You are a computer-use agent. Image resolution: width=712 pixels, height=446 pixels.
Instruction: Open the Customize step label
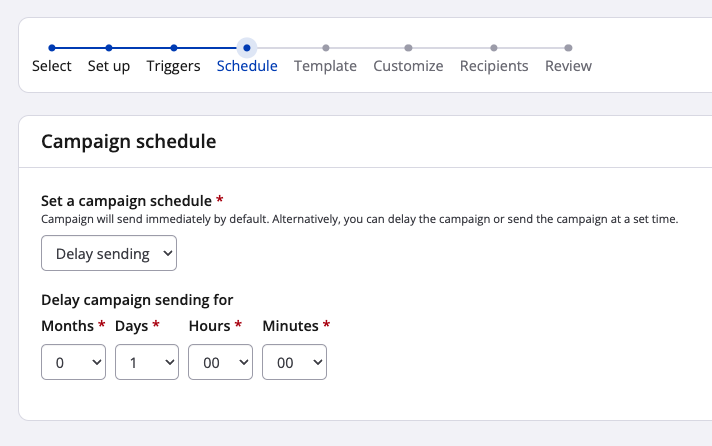coord(408,66)
